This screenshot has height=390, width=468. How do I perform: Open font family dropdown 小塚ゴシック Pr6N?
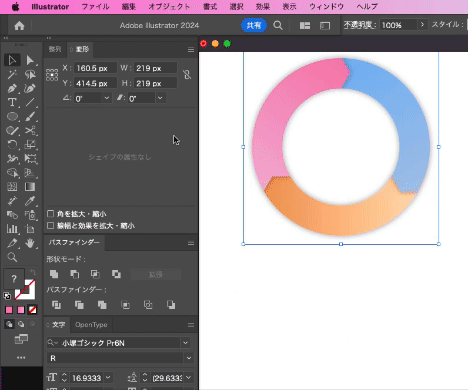tap(185, 343)
